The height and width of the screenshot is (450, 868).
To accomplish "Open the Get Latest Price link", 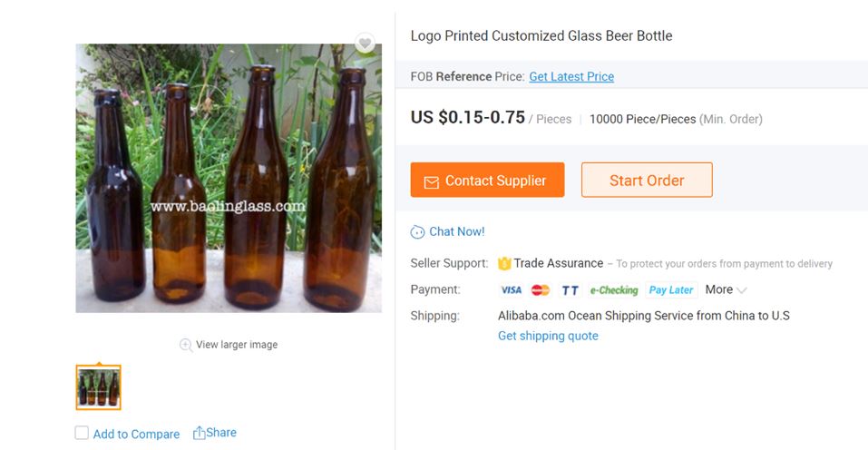I will click(571, 77).
